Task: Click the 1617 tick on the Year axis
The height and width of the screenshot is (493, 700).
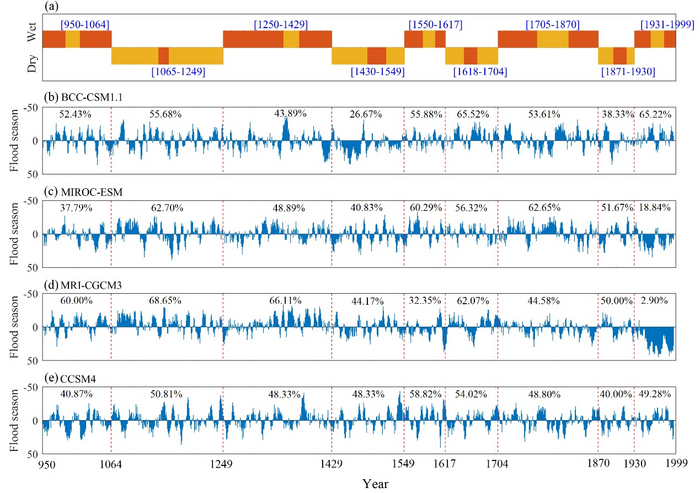Action: [x=445, y=464]
